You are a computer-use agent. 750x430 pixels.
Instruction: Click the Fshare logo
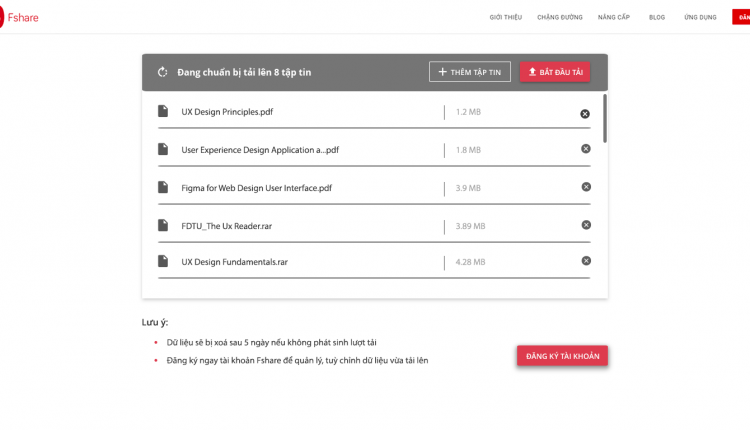point(19,18)
